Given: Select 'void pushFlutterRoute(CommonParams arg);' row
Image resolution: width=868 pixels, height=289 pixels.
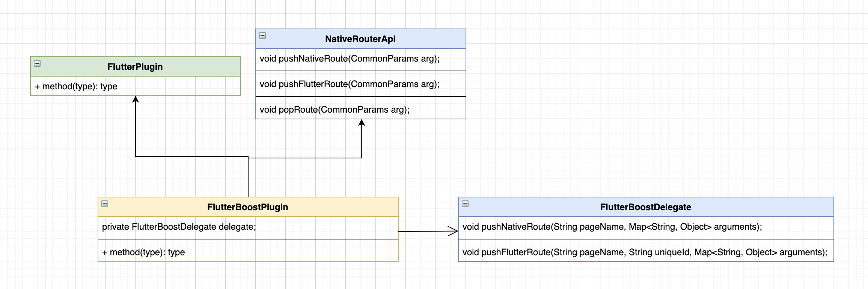Looking at the screenshot, I should click(x=361, y=84).
